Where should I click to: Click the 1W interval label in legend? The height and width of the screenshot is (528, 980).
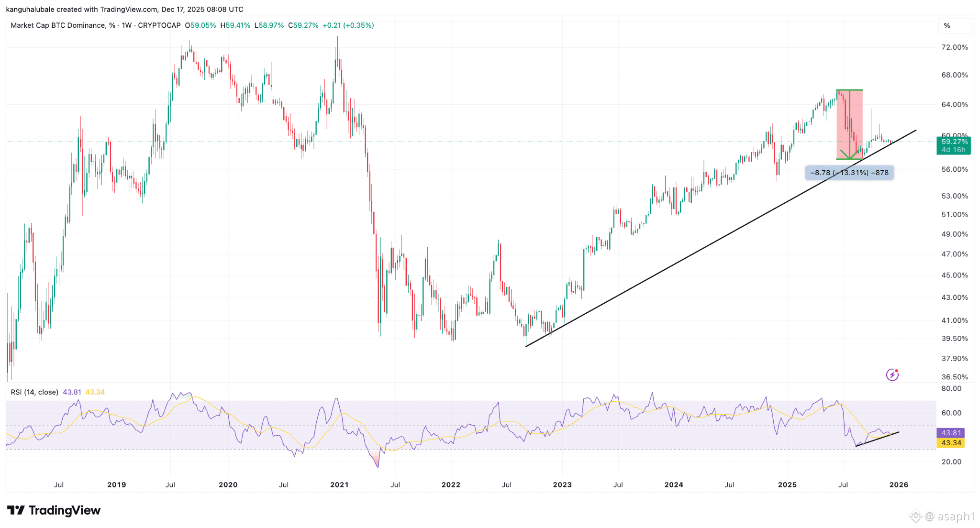(126, 25)
